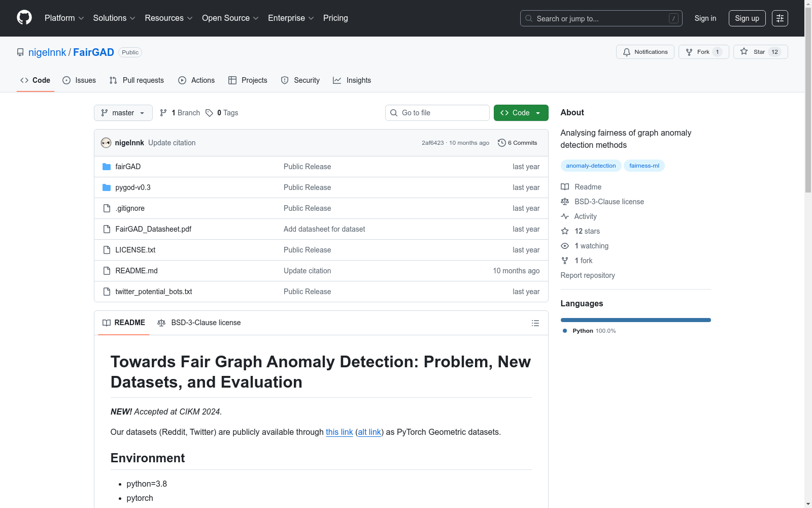Switch to the Security tab

click(300, 80)
